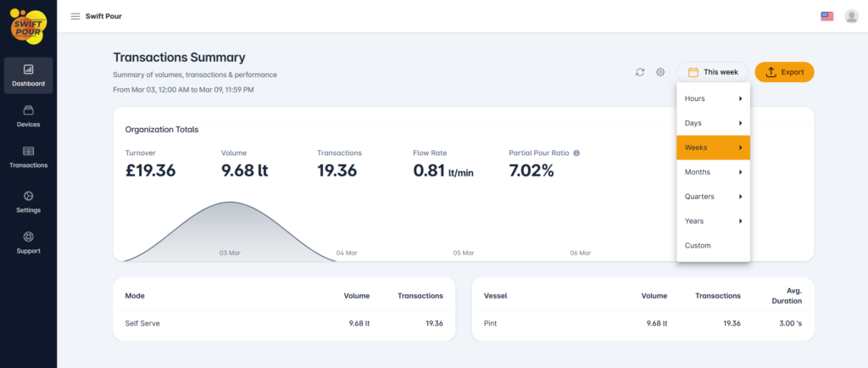Expand the Hours submenu

[x=713, y=99]
